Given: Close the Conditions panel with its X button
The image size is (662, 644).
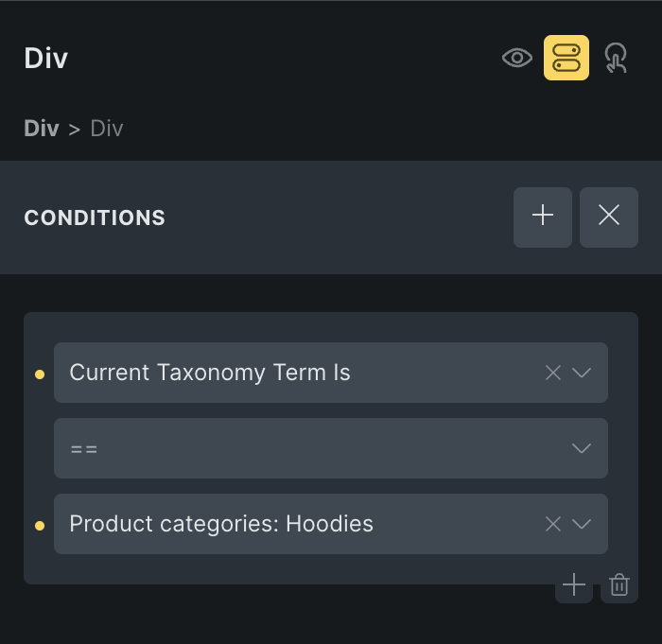Looking at the screenshot, I should click(609, 218).
